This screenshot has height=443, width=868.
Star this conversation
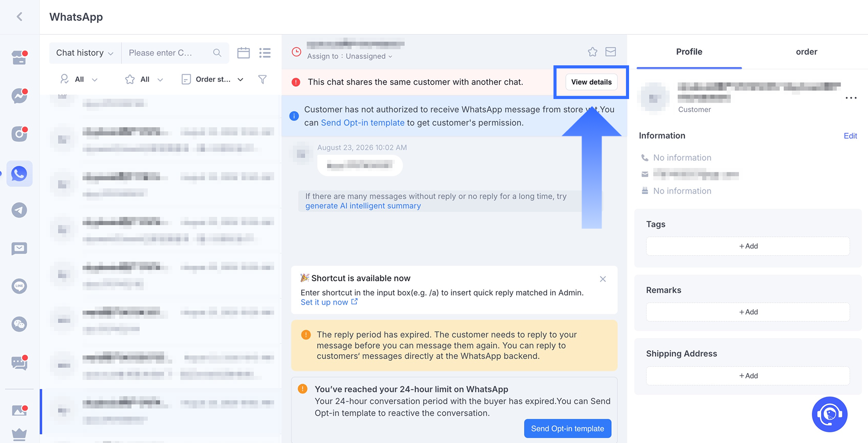(x=592, y=52)
